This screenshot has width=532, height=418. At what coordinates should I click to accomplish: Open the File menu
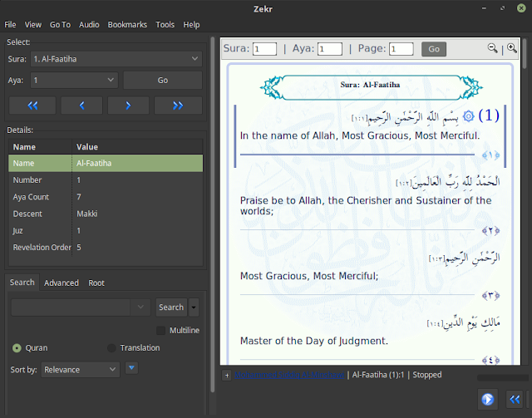10,25
